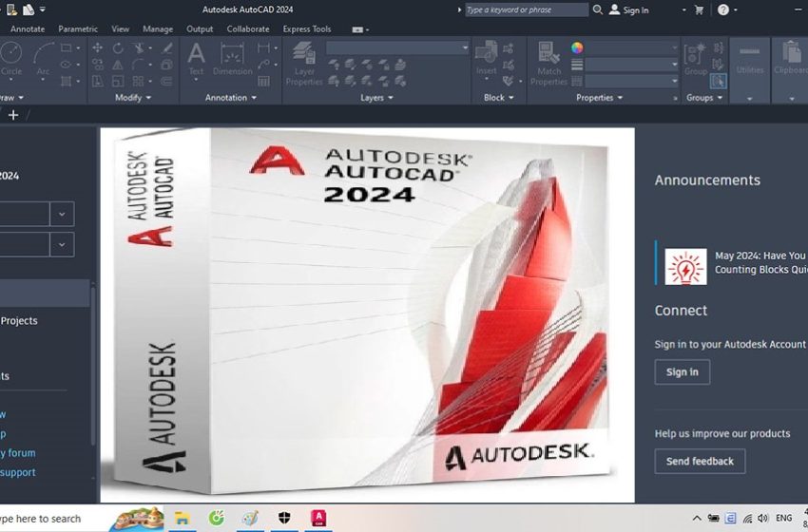This screenshot has height=532, width=808.
Task: Open the support link in left panel
Action: pyautogui.click(x=17, y=472)
